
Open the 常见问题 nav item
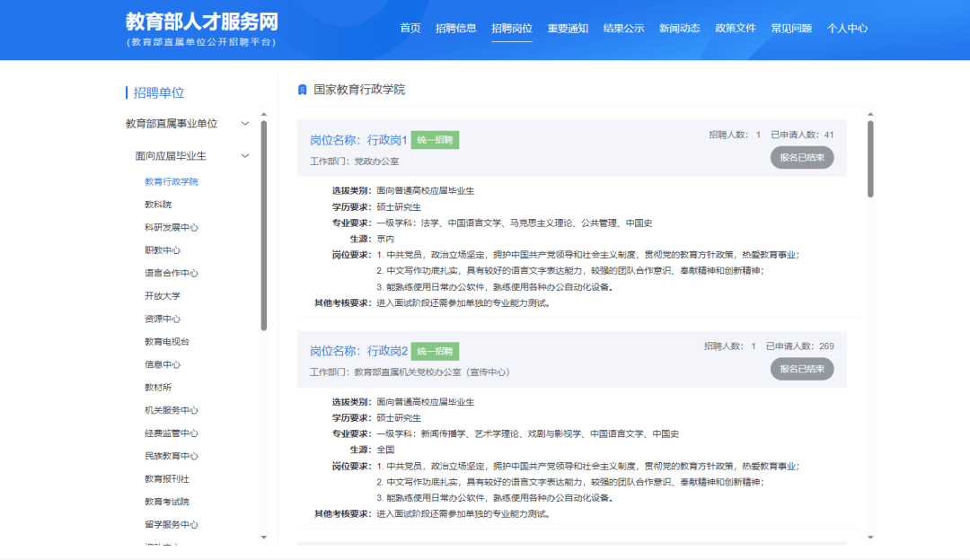click(x=791, y=29)
